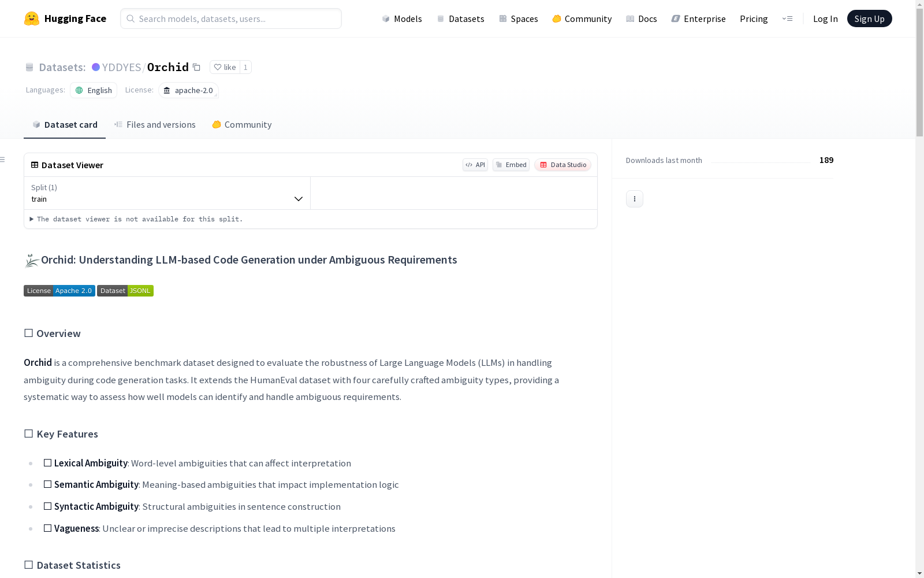This screenshot has height=578, width=924.
Task: Click the Semantic Ambiguity bullet text
Action: (221, 484)
